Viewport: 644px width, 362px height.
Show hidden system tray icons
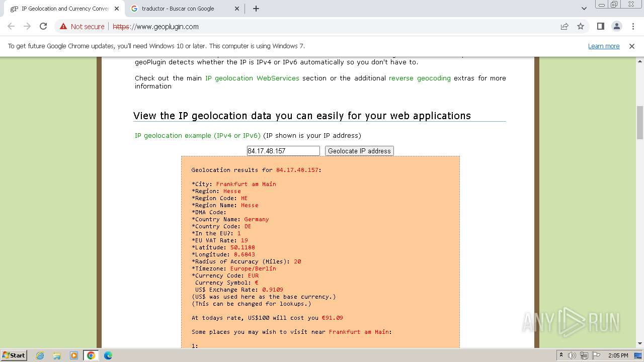[561, 355]
